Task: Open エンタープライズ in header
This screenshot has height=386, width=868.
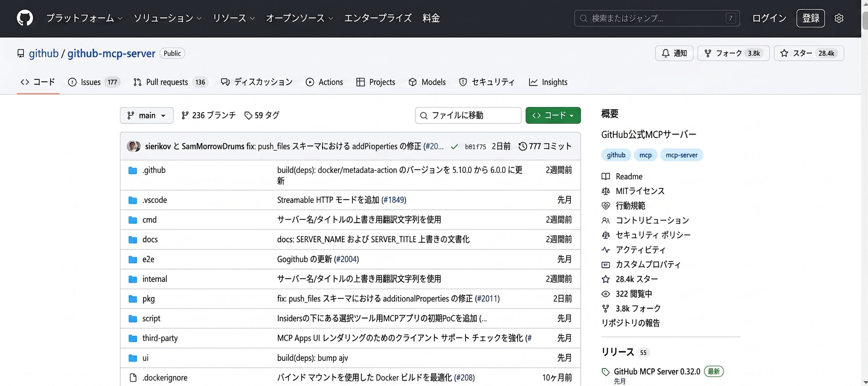Action: click(x=378, y=18)
